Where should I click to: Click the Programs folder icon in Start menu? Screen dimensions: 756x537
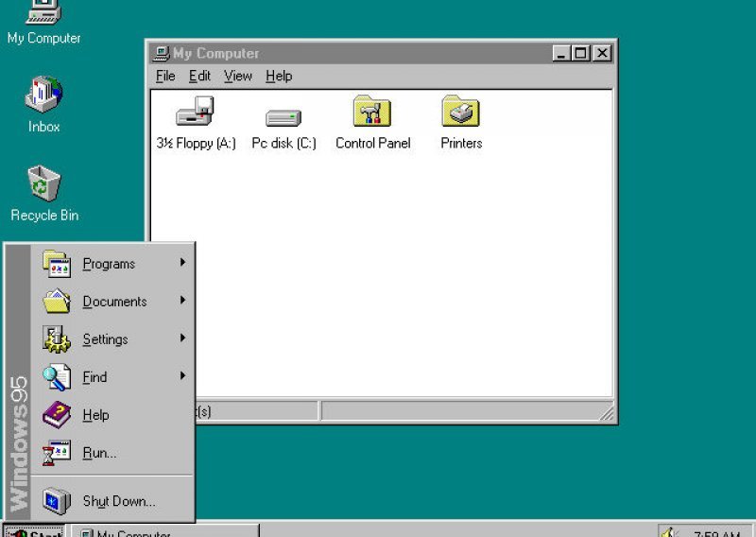(57, 264)
